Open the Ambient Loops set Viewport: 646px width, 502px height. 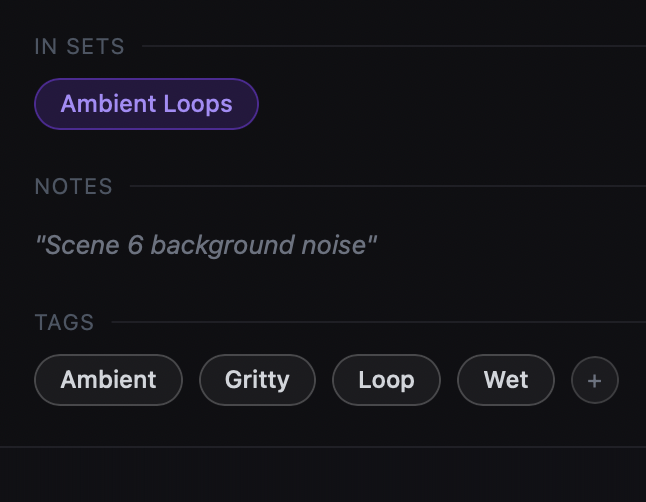146,104
